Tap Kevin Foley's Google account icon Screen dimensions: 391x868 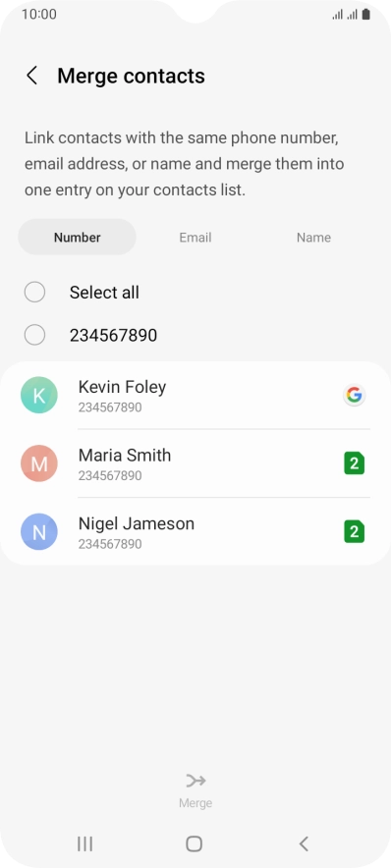tap(354, 396)
